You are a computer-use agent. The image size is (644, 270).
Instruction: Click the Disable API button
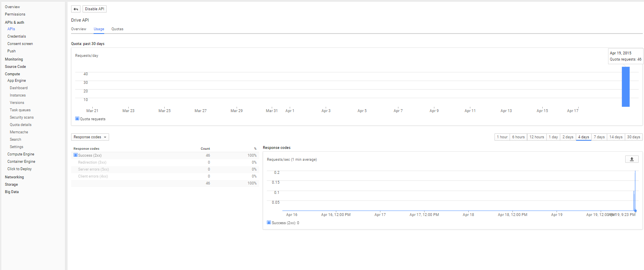(x=94, y=9)
